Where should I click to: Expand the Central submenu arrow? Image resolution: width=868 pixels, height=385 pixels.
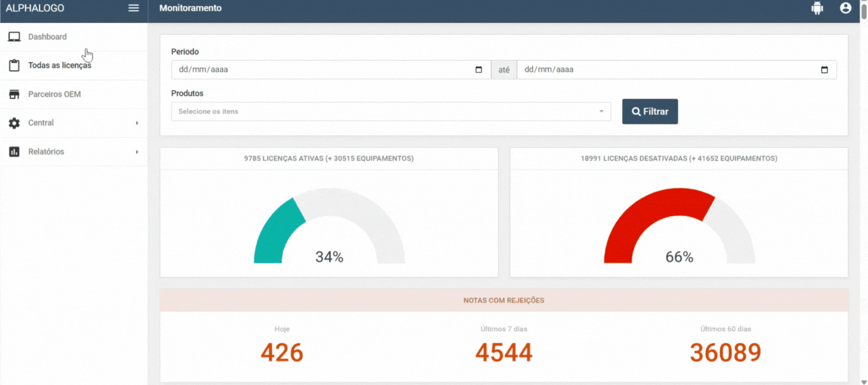(137, 123)
